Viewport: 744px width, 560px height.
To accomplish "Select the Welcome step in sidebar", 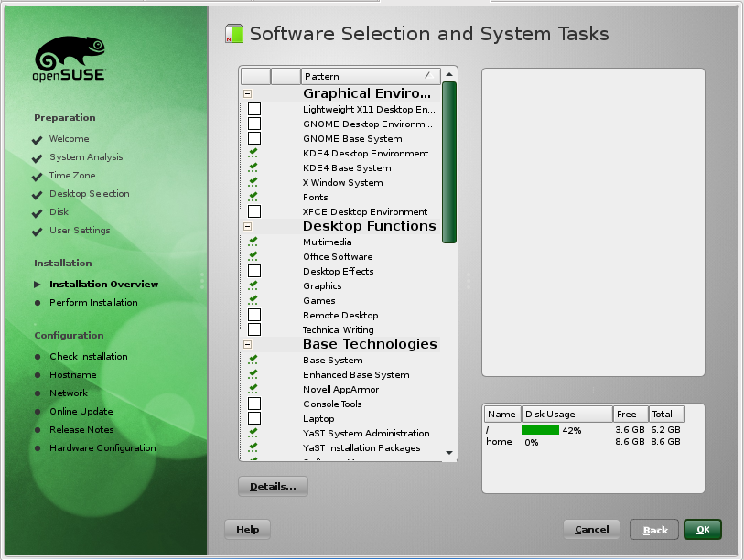I will coord(70,138).
